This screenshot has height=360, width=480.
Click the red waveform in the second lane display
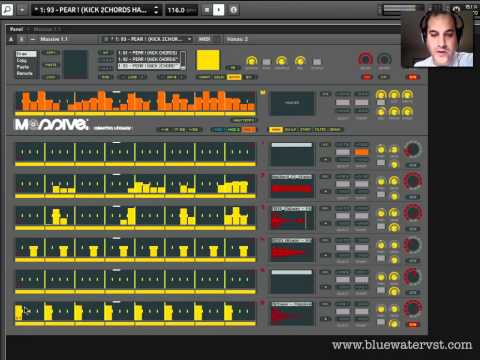292,189
